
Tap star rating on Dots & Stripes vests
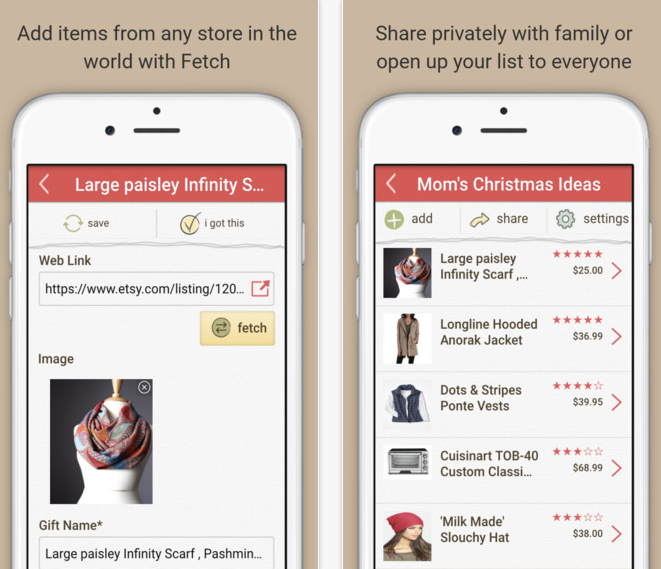click(578, 386)
